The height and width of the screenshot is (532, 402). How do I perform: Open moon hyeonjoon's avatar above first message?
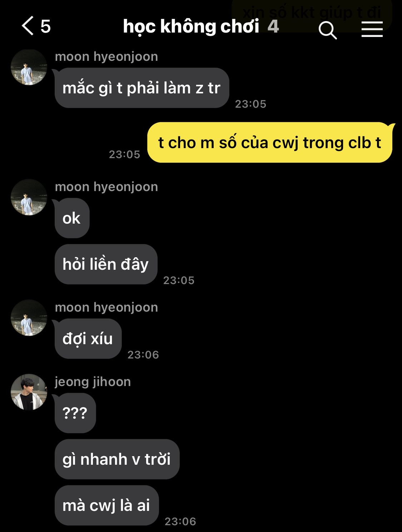pos(29,67)
